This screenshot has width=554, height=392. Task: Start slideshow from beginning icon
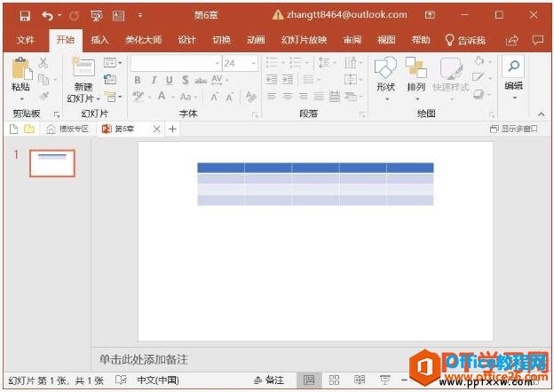coord(97,16)
